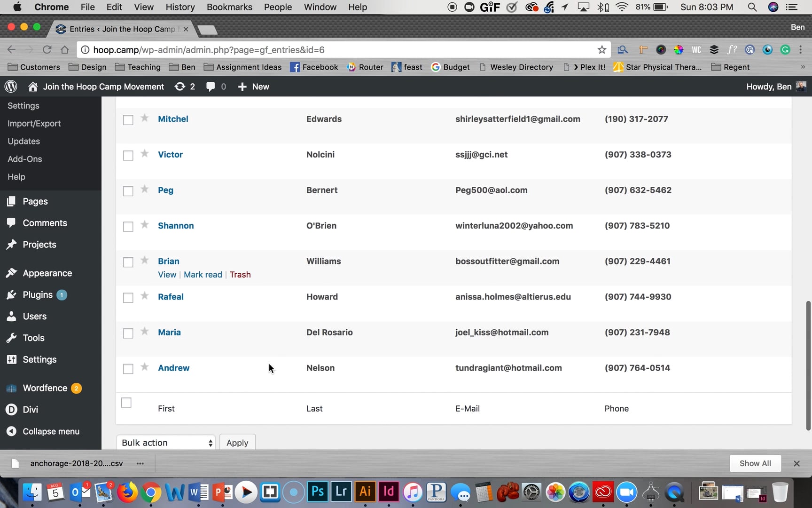Select the checkbox for Brian Williams

click(x=128, y=262)
